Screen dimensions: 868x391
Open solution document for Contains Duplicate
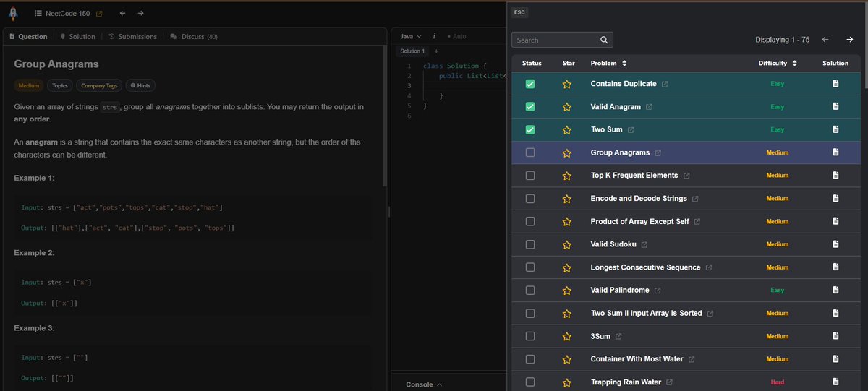(835, 84)
